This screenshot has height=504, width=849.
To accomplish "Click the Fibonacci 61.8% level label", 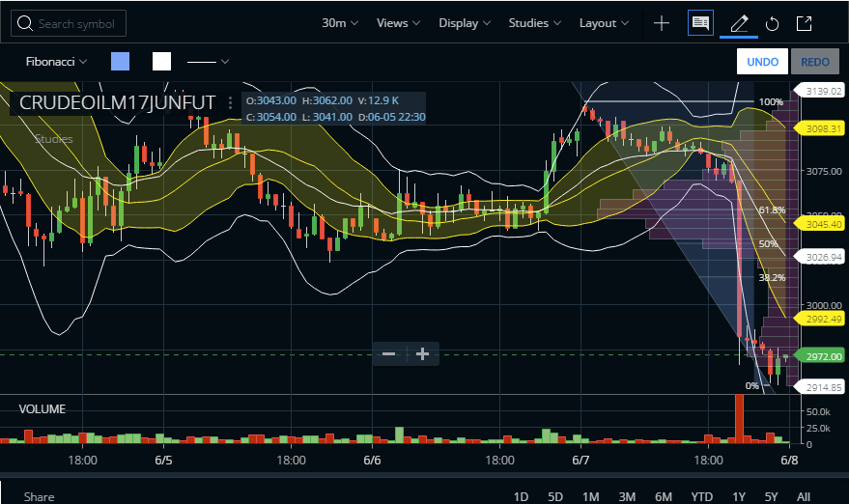I will 772,210.
